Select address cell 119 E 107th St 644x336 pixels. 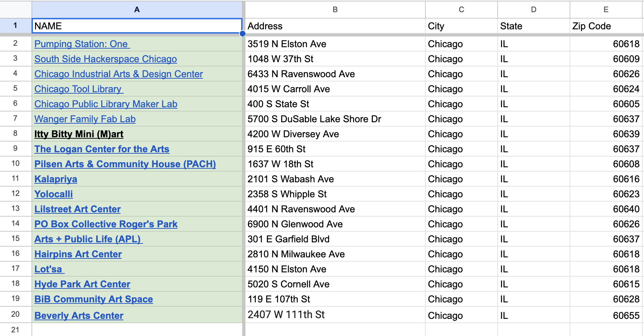tap(335, 299)
